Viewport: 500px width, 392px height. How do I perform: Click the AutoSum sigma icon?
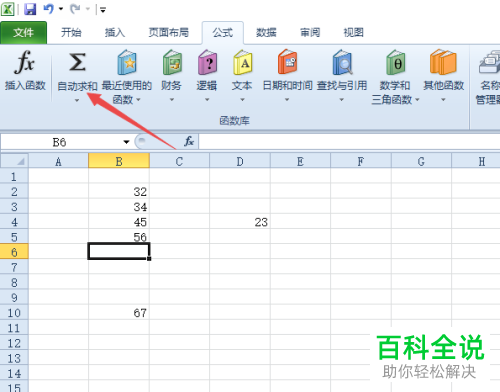pyautogui.click(x=77, y=62)
